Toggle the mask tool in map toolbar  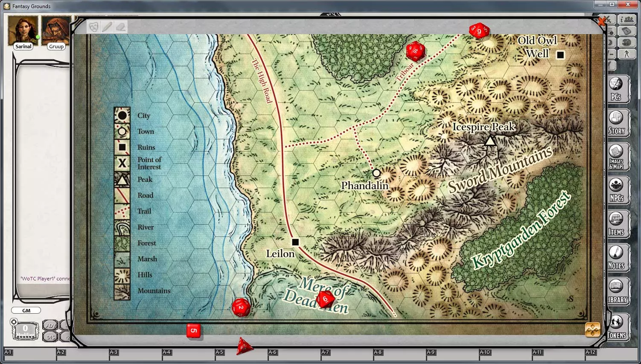pyautogui.click(x=93, y=27)
